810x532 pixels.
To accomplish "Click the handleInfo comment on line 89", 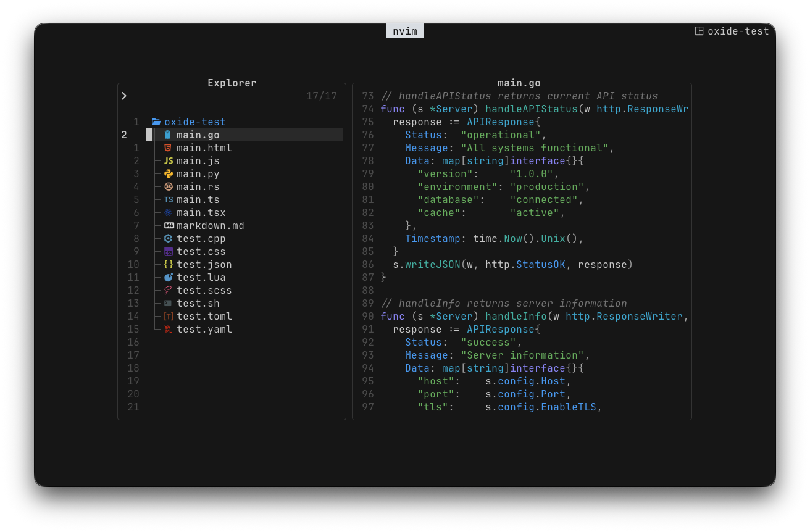I will pos(504,303).
